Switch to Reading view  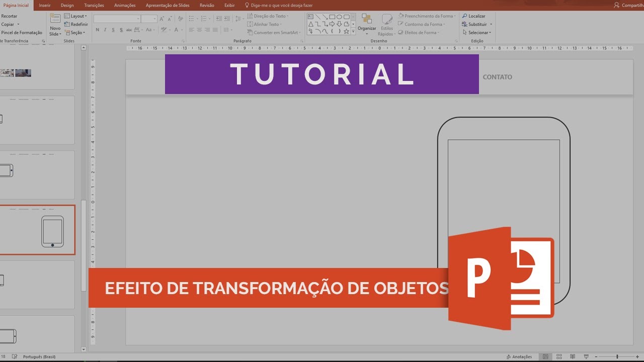click(574, 356)
